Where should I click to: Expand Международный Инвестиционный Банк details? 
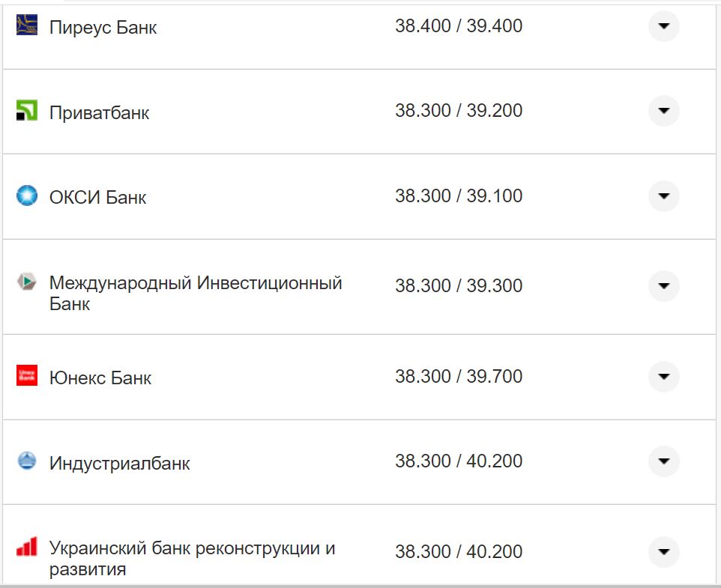(663, 286)
